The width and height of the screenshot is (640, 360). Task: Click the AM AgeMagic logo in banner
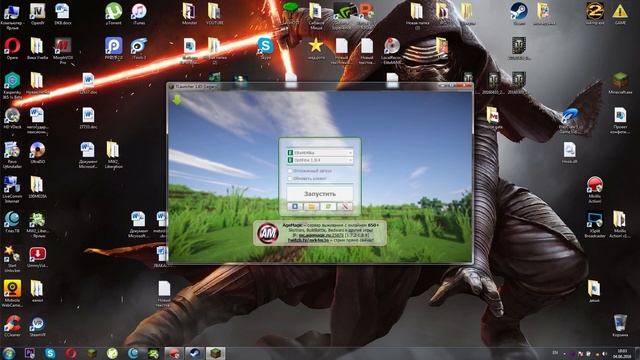coord(268,233)
